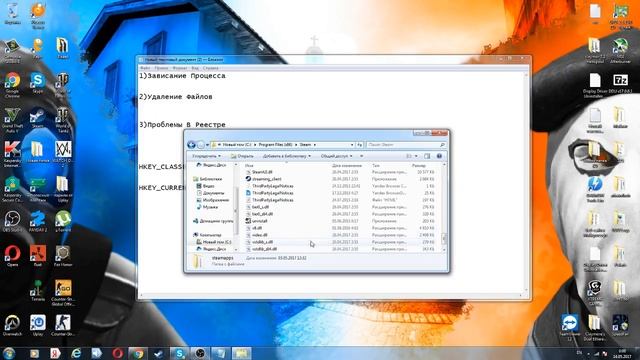The width and height of the screenshot is (640, 360).
Task: Open uTorrent desktop shortcut
Action: pos(63,221)
